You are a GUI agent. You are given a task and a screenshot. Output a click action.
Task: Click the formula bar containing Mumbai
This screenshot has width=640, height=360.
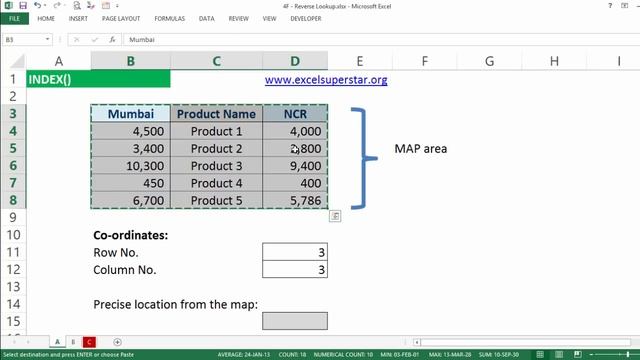(382, 40)
